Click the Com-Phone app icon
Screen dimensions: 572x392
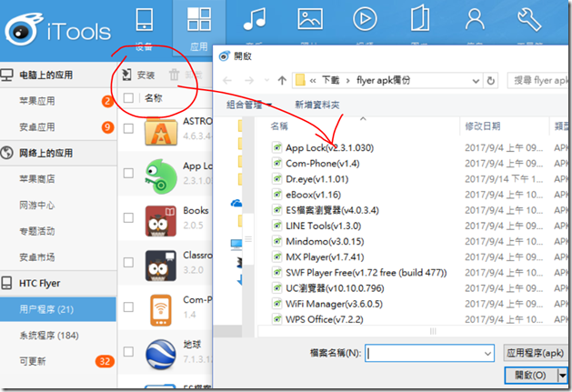pyautogui.click(x=161, y=310)
